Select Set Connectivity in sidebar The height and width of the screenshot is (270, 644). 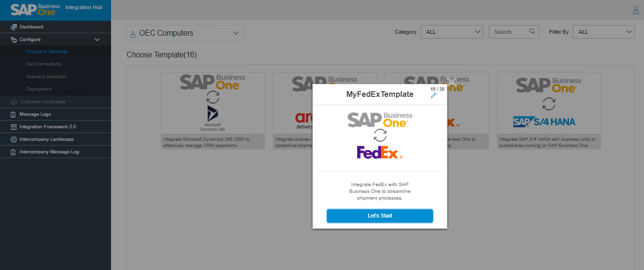(43, 64)
